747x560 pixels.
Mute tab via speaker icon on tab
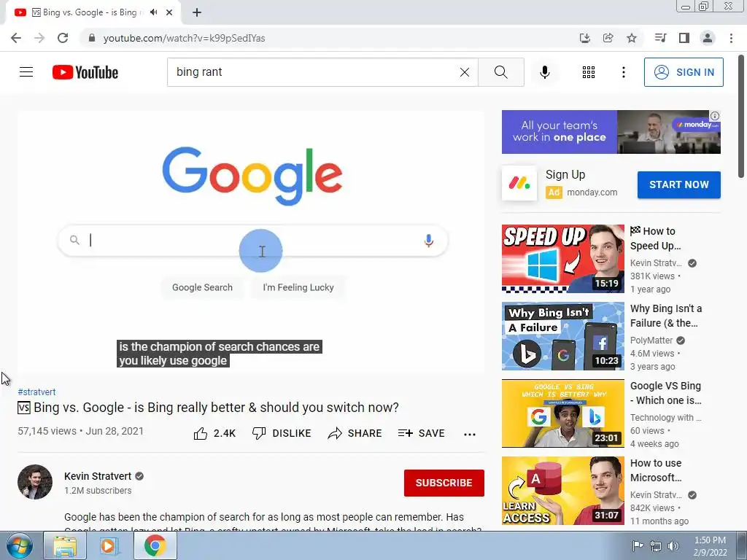[153, 12]
